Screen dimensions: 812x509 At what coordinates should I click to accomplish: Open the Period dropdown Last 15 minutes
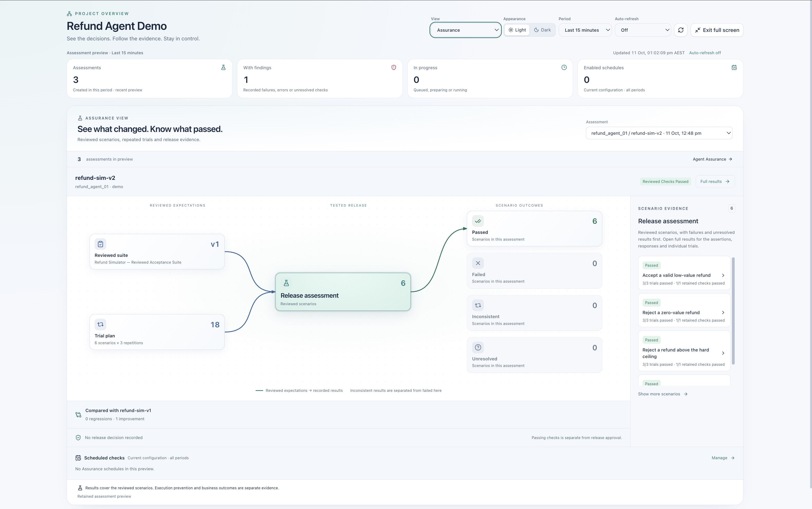coord(585,30)
